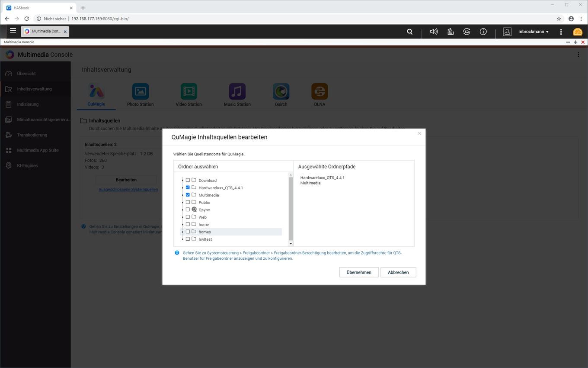The height and width of the screenshot is (368, 588).
Task: Select the QuMagie app icon
Action: tap(96, 91)
